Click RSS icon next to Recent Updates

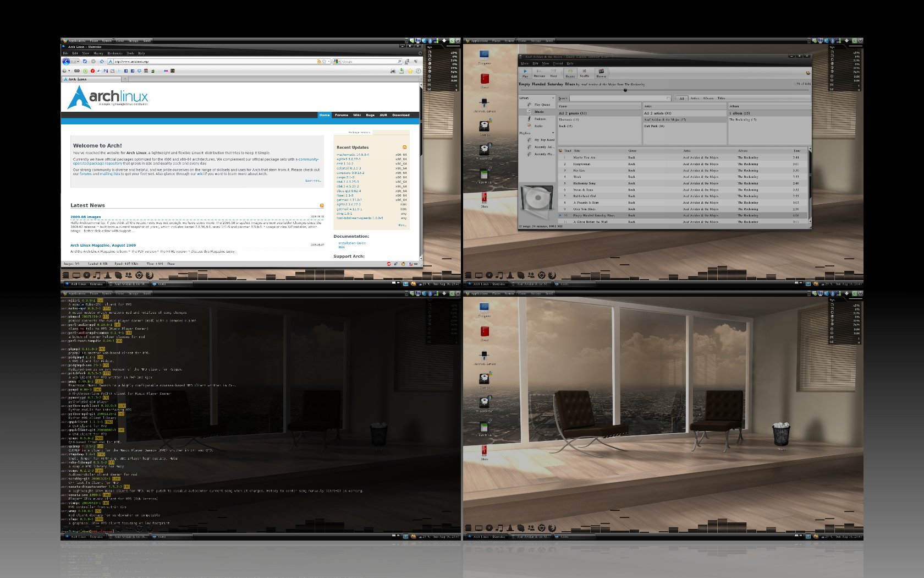(x=405, y=148)
